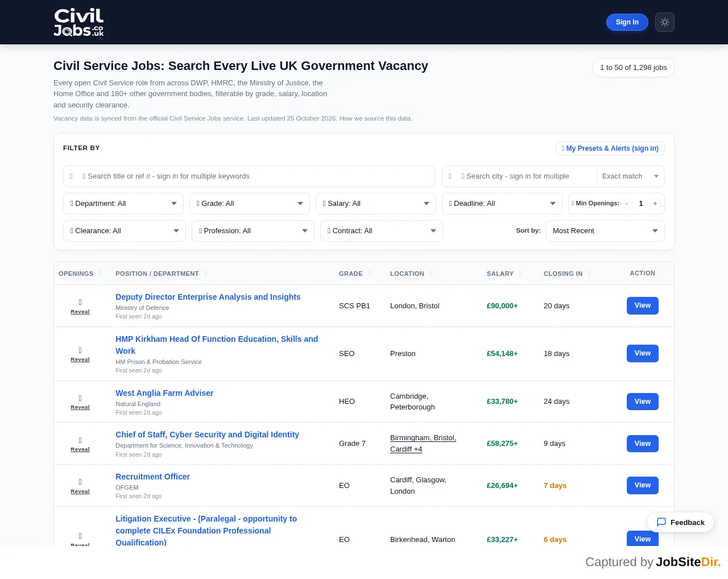This screenshot has width=728, height=579.
Task: Show all locations for Birmingham, Bristol, Cardiff +4
Action: (423, 444)
